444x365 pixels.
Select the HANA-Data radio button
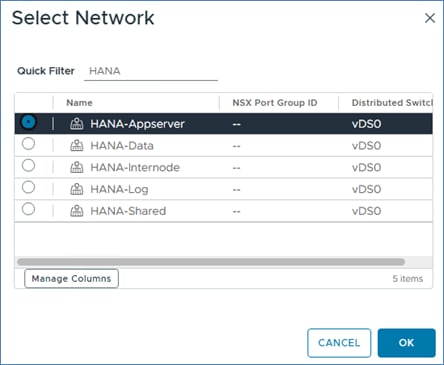(x=28, y=144)
